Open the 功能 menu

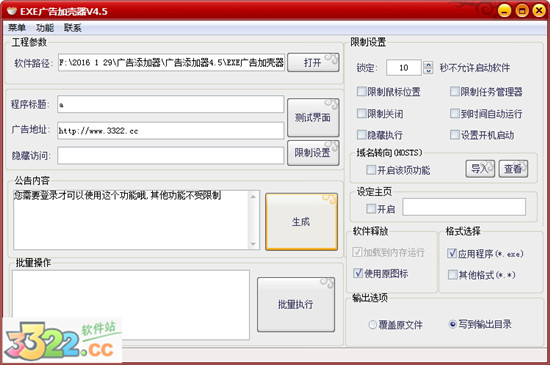(x=45, y=28)
